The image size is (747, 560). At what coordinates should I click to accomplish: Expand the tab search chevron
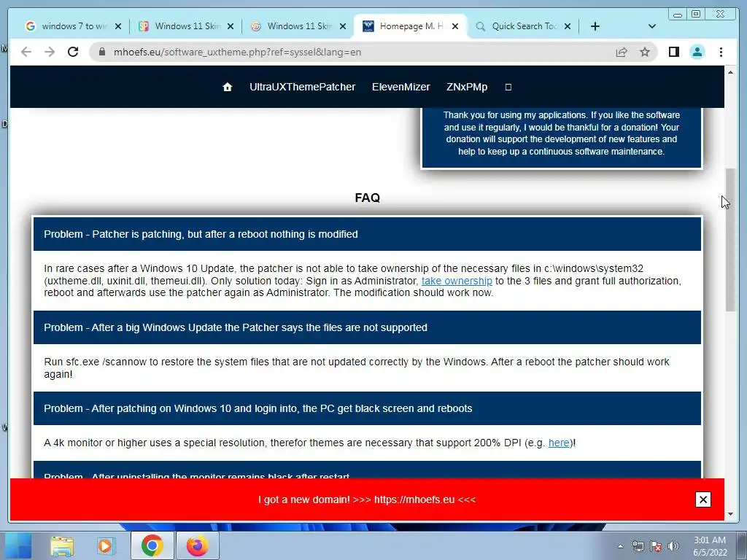652,26
